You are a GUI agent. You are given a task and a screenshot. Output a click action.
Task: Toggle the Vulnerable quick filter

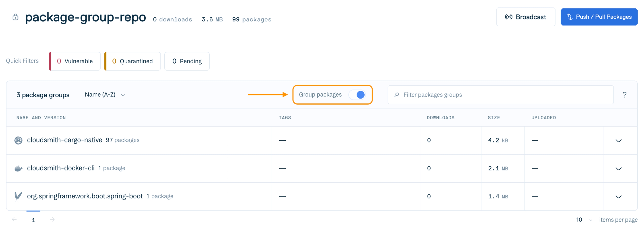[75, 61]
